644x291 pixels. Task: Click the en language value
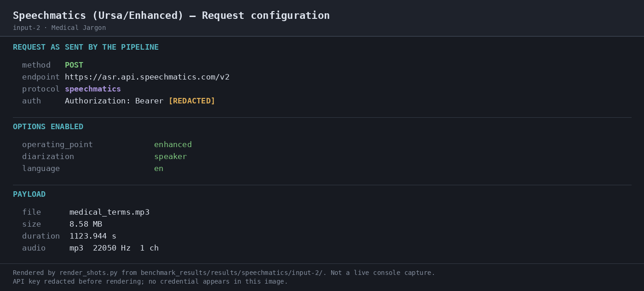click(159, 169)
